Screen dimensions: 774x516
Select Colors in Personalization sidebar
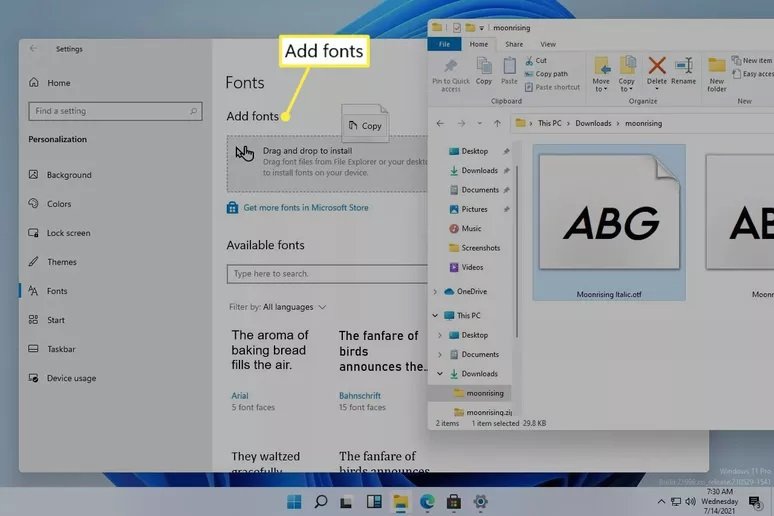tap(59, 204)
